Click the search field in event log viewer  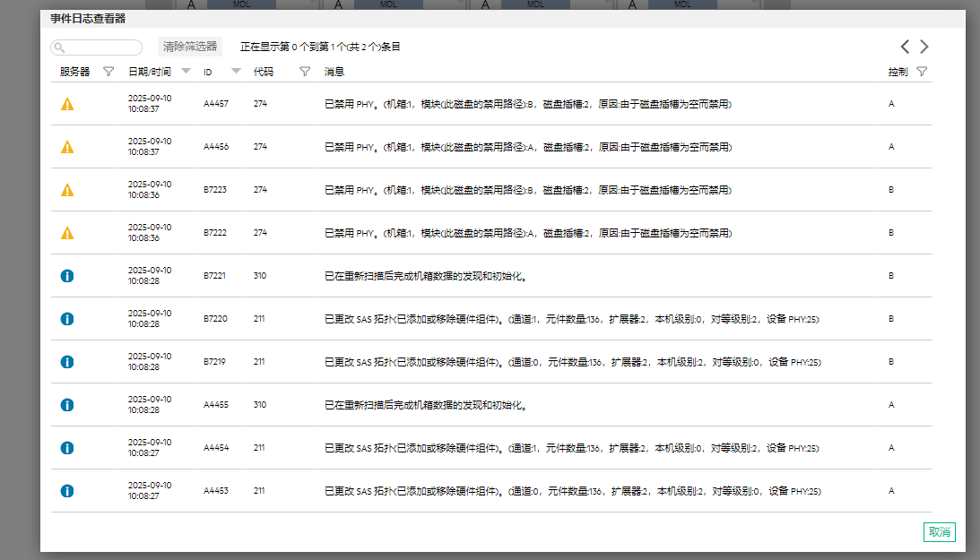[96, 47]
